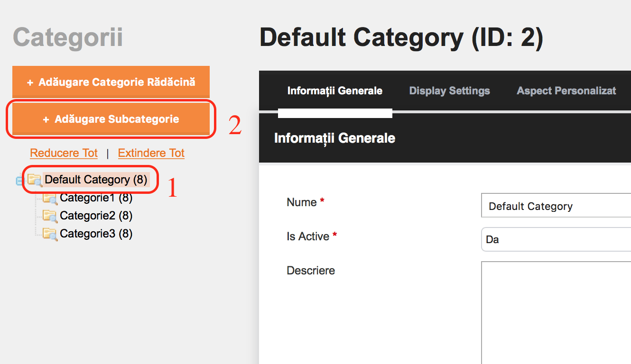Click the Reducere Tot link
Viewport: 631px width, 364px height.
click(x=64, y=153)
